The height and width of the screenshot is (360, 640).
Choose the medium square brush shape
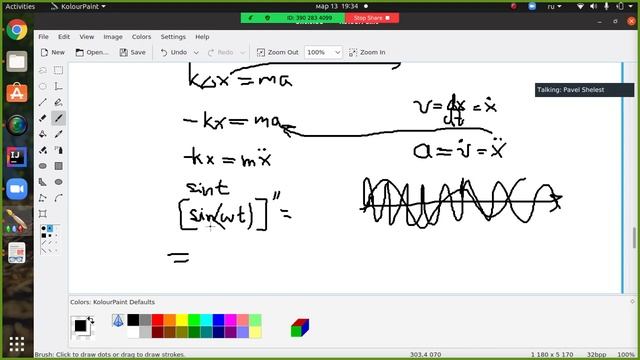pos(50,236)
